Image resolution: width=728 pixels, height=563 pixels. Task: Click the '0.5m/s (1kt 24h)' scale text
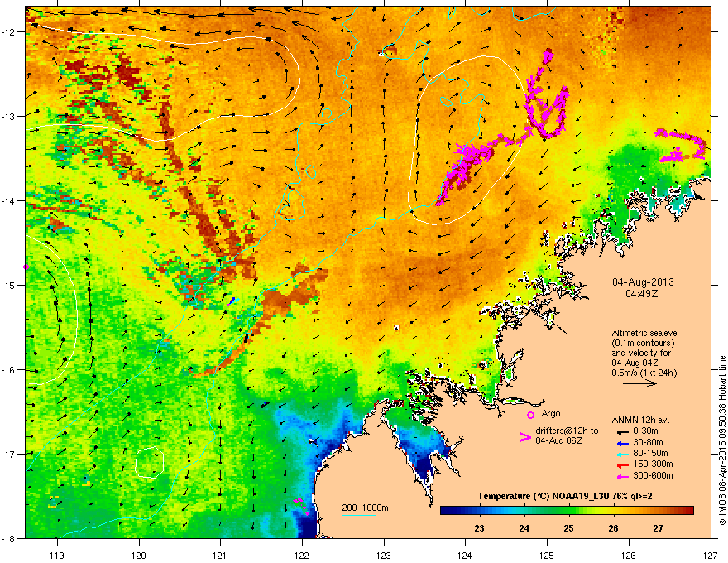coord(644,373)
